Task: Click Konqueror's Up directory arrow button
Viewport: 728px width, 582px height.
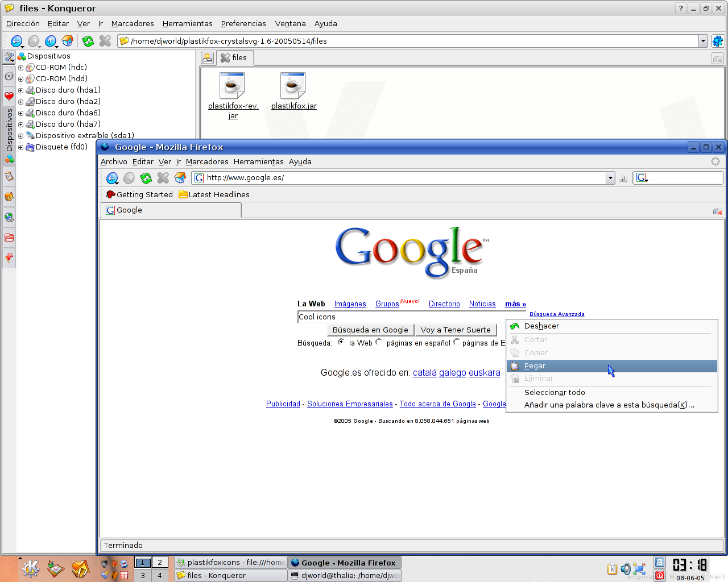Action: 51,41
